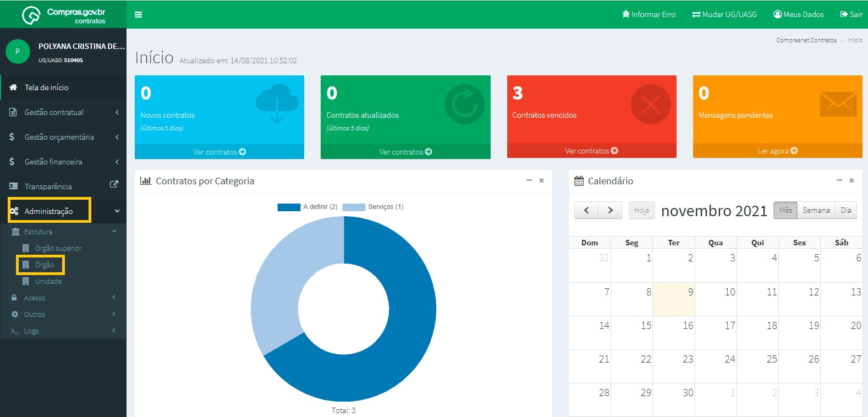868x417 pixels.
Task: Switch calendar to Mês view
Action: pos(785,210)
